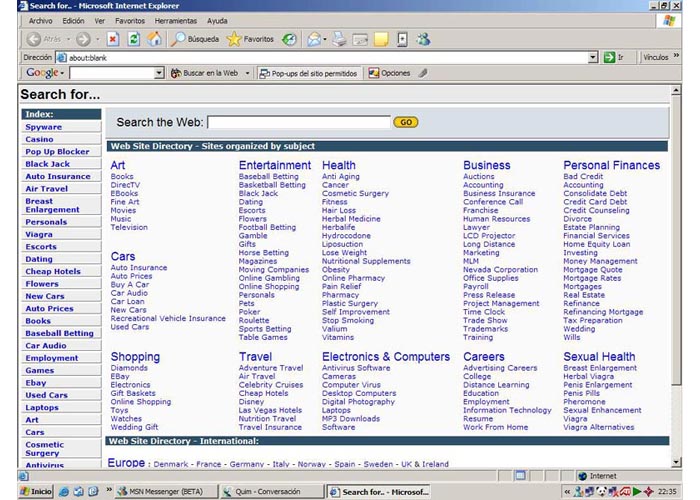Click the yellow GO search button
This screenshot has height=500, width=700.
405,122
